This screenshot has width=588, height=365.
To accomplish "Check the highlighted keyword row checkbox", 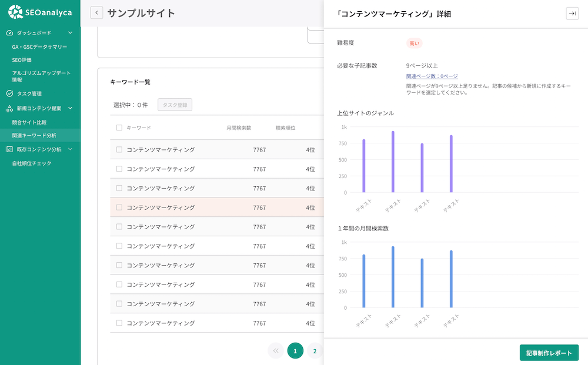I will click(x=119, y=207).
